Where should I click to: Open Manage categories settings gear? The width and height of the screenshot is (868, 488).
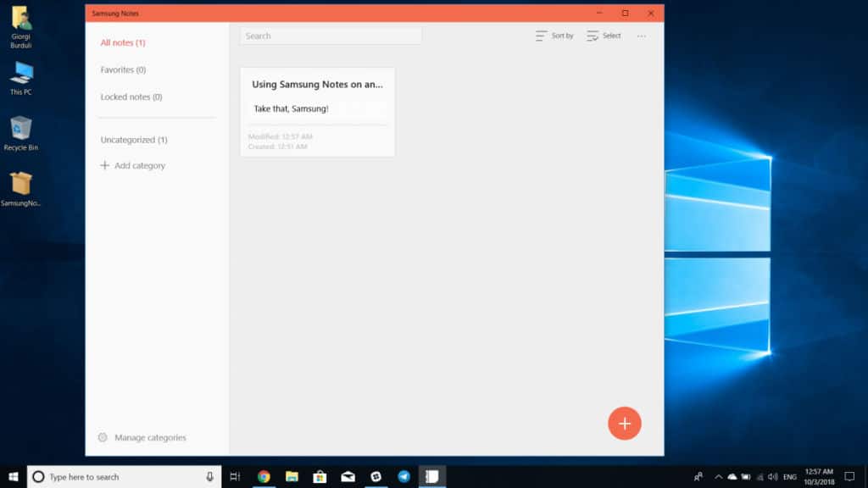click(103, 438)
